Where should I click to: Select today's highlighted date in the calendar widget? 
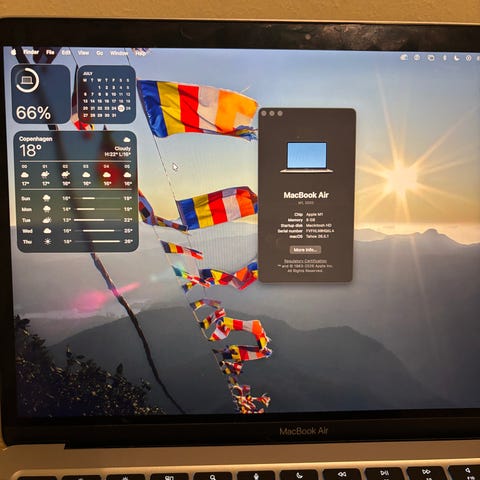click(x=121, y=108)
